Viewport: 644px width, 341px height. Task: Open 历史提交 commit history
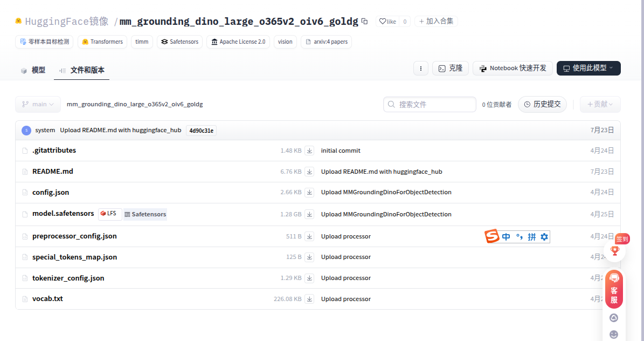[x=542, y=105]
